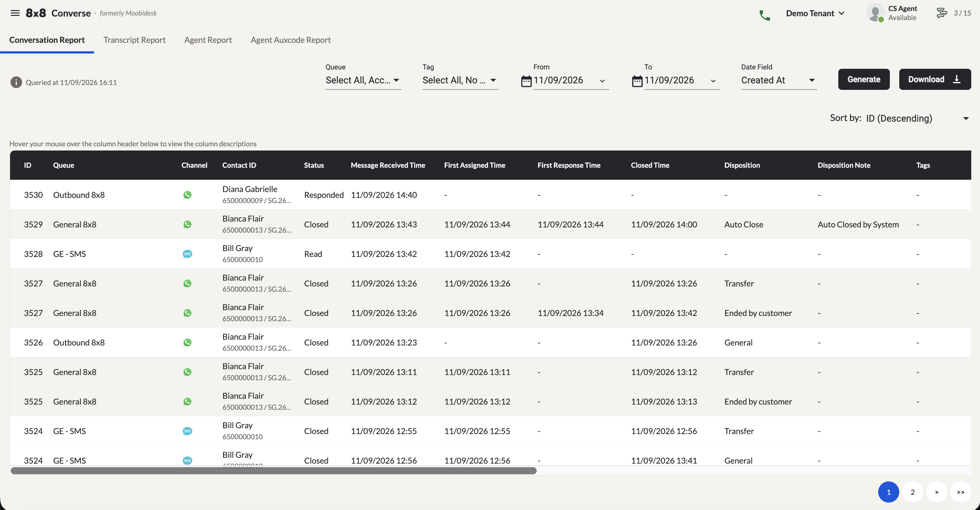
Task: Click First Response Time 11/09/2026 13:34 cell
Action: click(570, 313)
